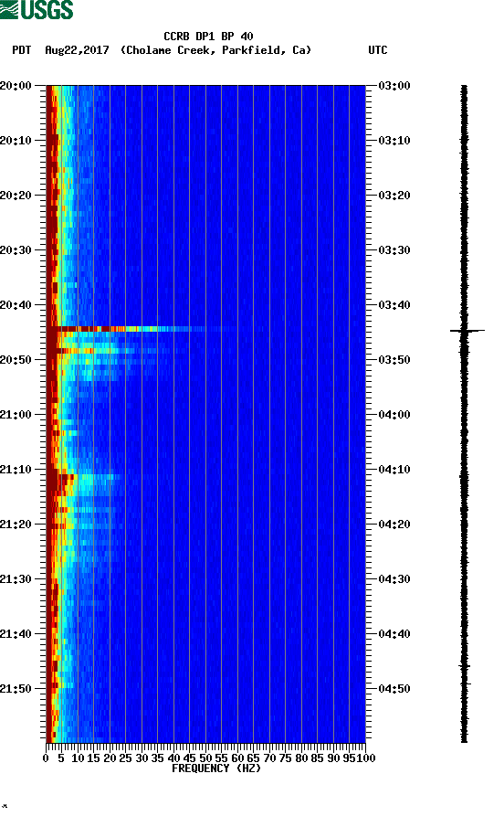Click the 20:50 PDT time label
Viewport: 504px width, 816px height.
(x=16, y=360)
